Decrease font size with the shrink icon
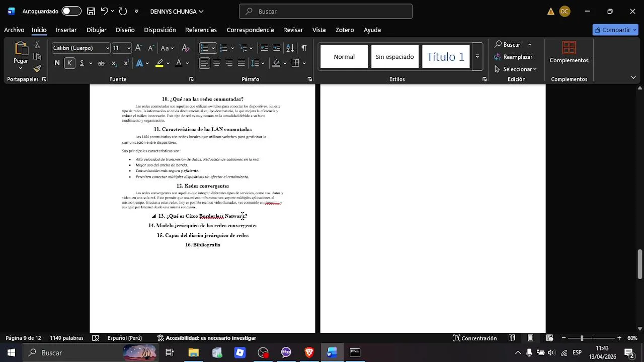The width and height of the screenshot is (644, 362). point(150,48)
